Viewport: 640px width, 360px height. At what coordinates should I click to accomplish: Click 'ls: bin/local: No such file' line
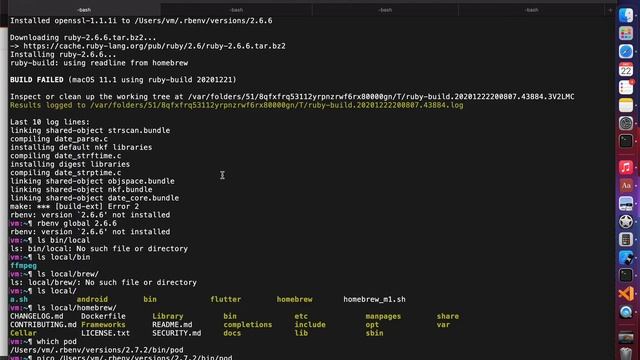click(99, 249)
